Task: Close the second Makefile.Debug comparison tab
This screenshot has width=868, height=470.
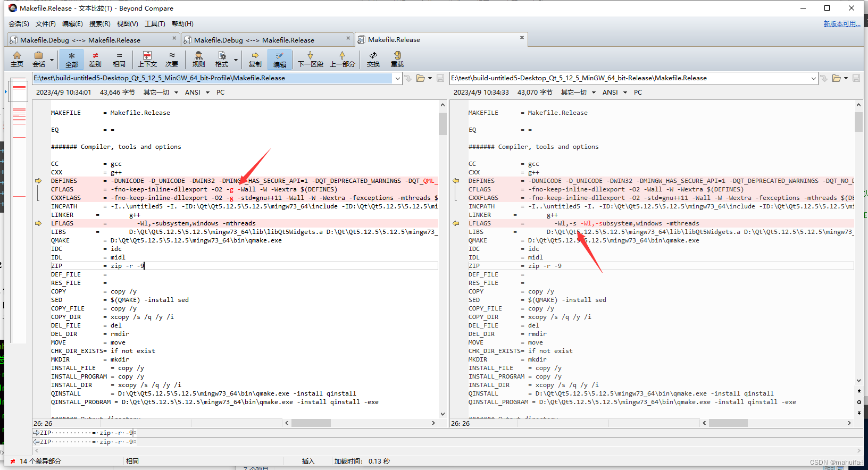Action: pyautogui.click(x=348, y=38)
